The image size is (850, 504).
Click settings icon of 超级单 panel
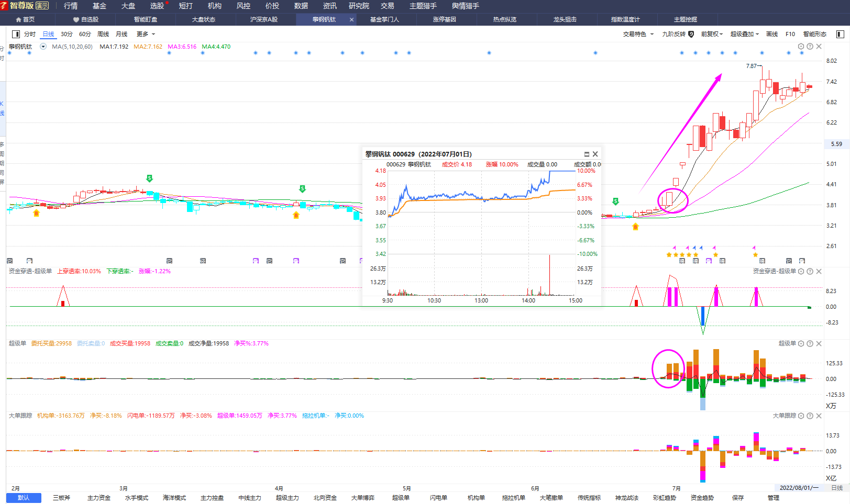801,343
